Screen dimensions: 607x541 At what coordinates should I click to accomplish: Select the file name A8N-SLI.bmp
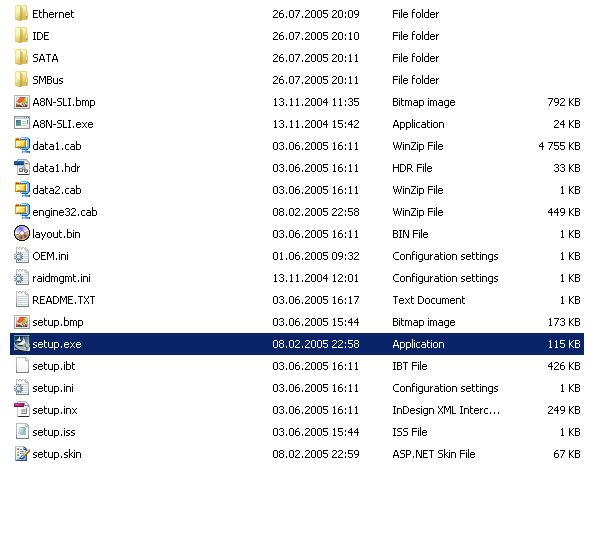(x=64, y=103)
